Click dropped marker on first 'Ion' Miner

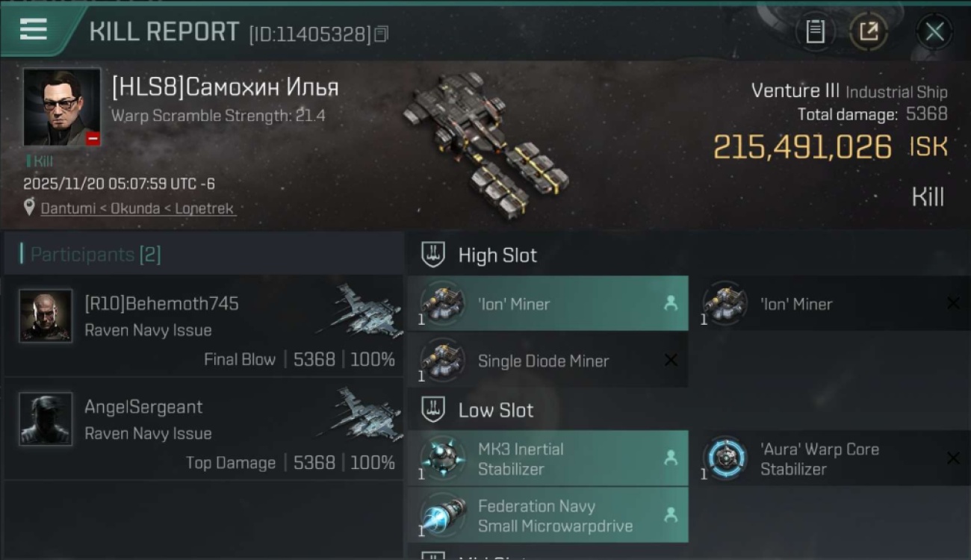[670, 304]
